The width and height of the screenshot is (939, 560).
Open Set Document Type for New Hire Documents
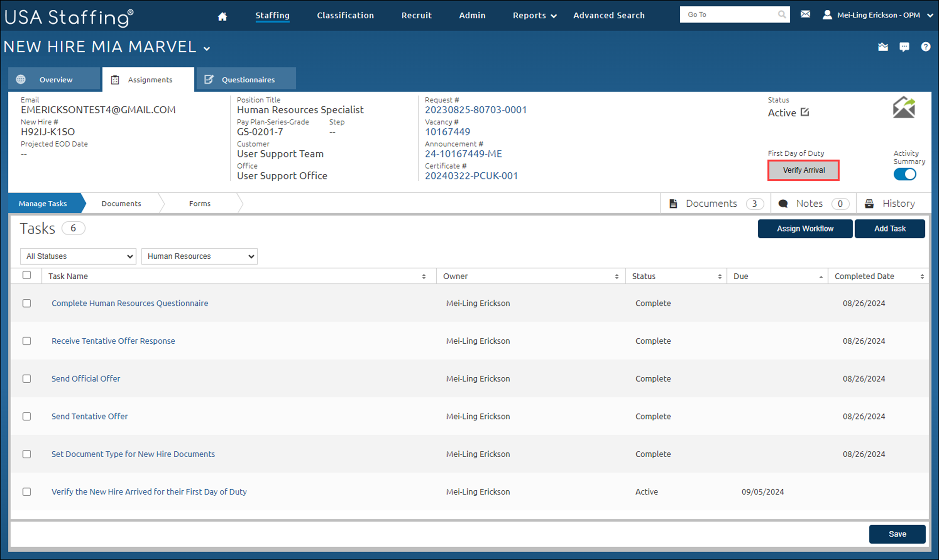[x=133, y=454]
